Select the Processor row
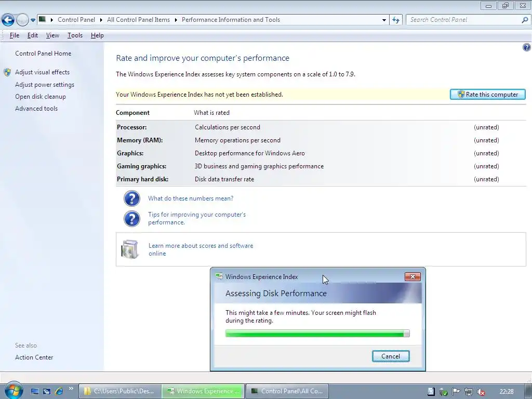The width and height of the screenshot is (532, 399). point(321,127)
